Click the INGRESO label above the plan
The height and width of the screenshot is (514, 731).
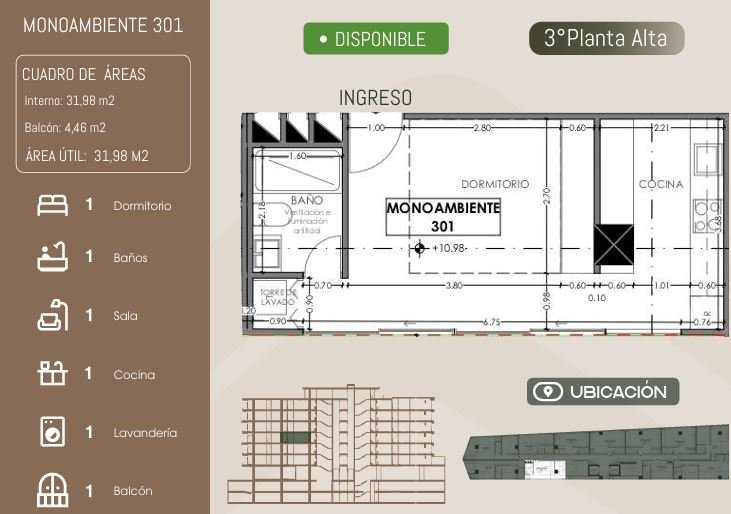click(x=375, y=98)
